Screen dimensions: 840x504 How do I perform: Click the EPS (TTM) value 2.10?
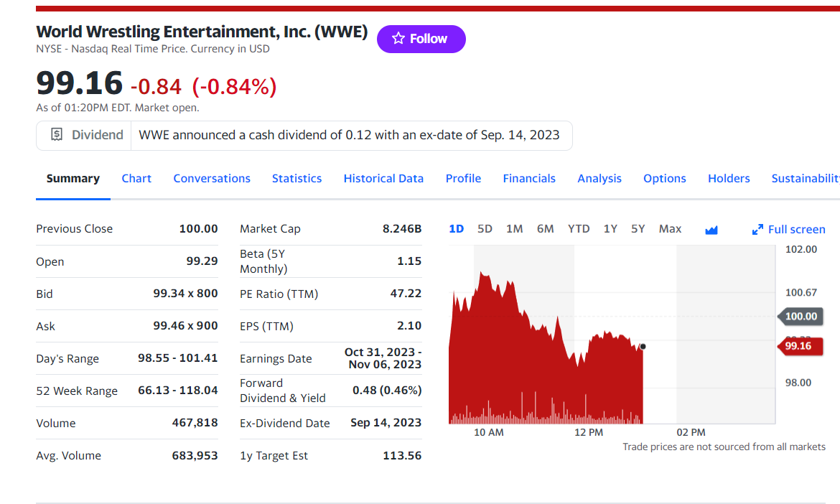[409, 326]
